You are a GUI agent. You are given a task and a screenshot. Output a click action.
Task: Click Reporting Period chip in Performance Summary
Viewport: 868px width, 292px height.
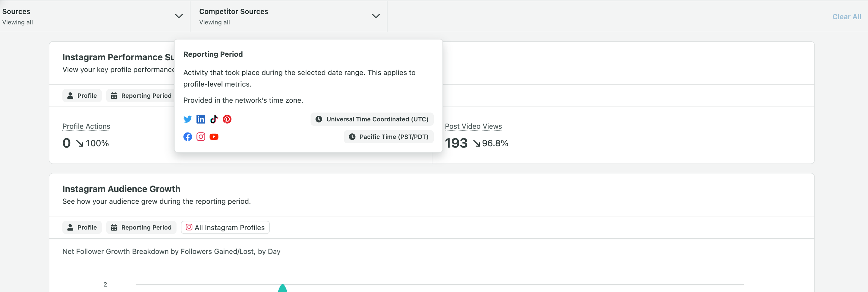click(141, 96)
